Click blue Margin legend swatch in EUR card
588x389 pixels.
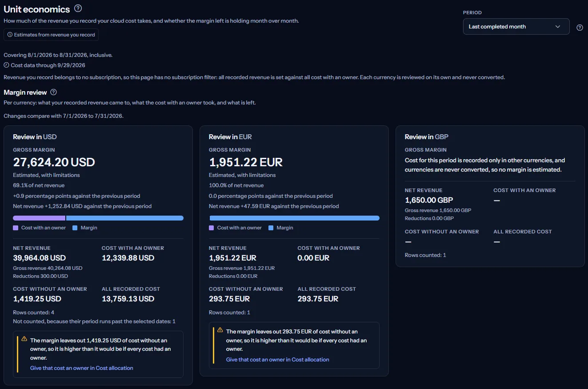(271, 228)
